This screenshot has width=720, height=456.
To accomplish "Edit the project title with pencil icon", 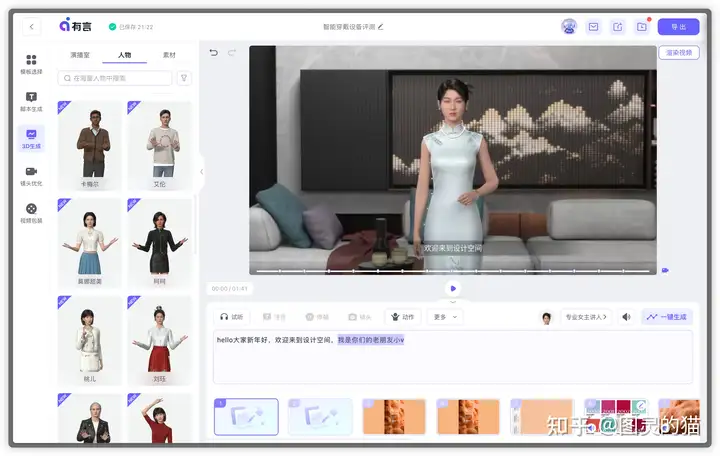I will pyautogui.click(x=380, y=27).
